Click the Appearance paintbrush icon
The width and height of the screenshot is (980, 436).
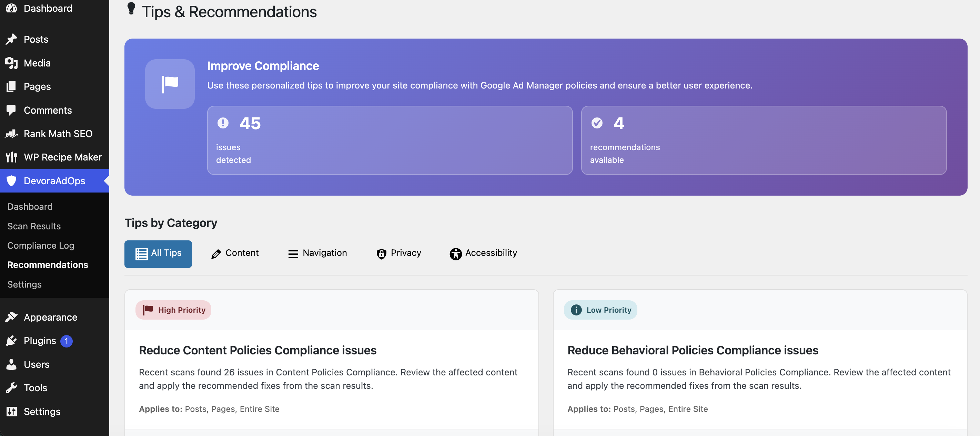[11, 317]
